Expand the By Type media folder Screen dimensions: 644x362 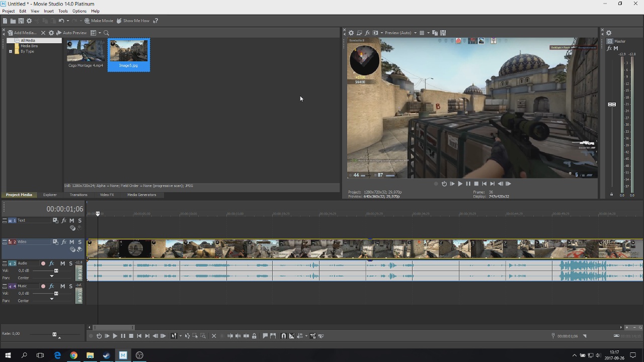pyautogui.click(x=11, y=51)
